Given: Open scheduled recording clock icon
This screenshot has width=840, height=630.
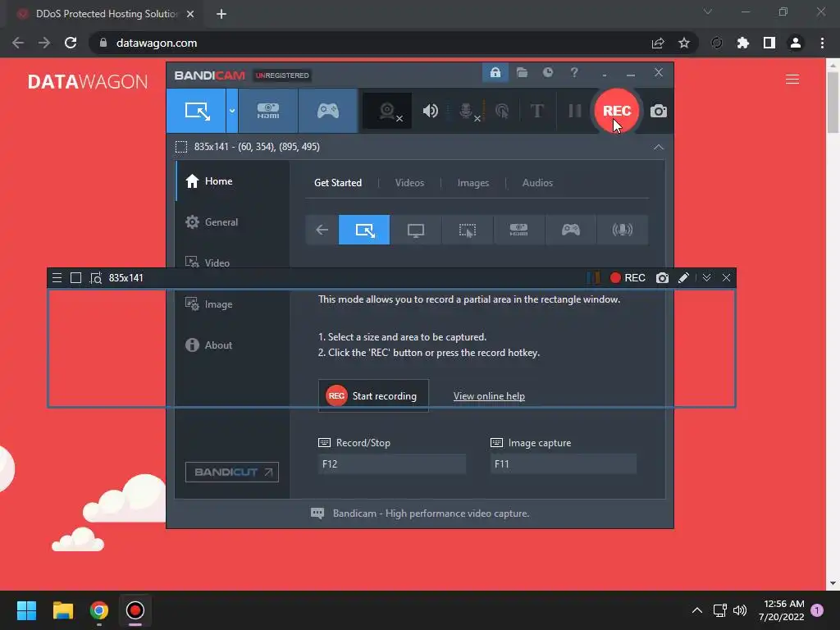Looking at the screenshot, I should tap(547, 72).
